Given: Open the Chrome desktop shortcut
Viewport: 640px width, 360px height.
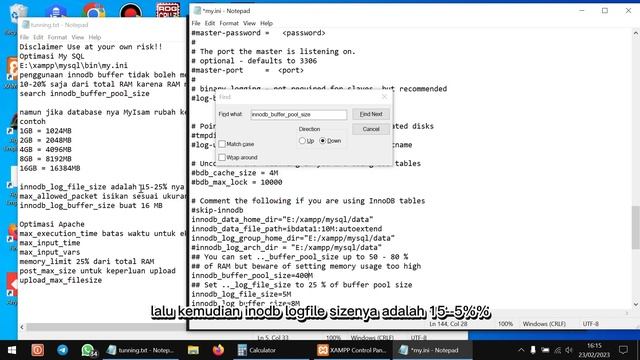Looking at the screenshot, I should coord(93,11).
